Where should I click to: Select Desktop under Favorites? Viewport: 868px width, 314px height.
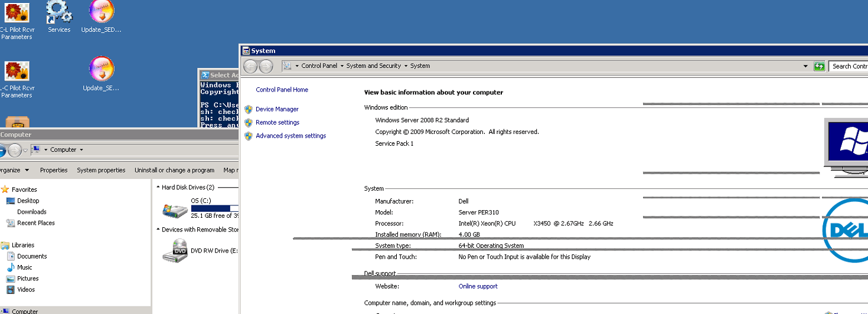tap(28, 201)
